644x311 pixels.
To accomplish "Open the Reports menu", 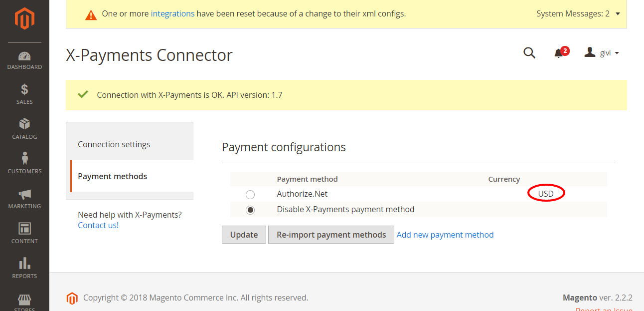I will (24, 268).
